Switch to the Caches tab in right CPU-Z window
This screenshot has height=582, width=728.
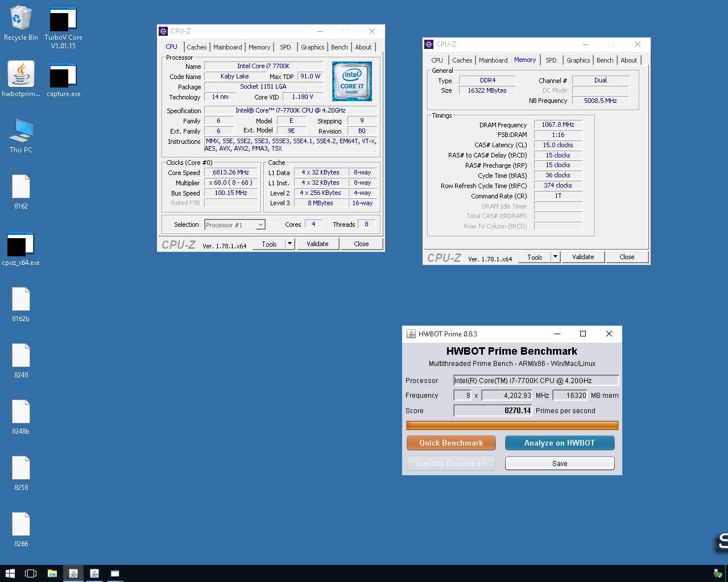click(462, 60)
